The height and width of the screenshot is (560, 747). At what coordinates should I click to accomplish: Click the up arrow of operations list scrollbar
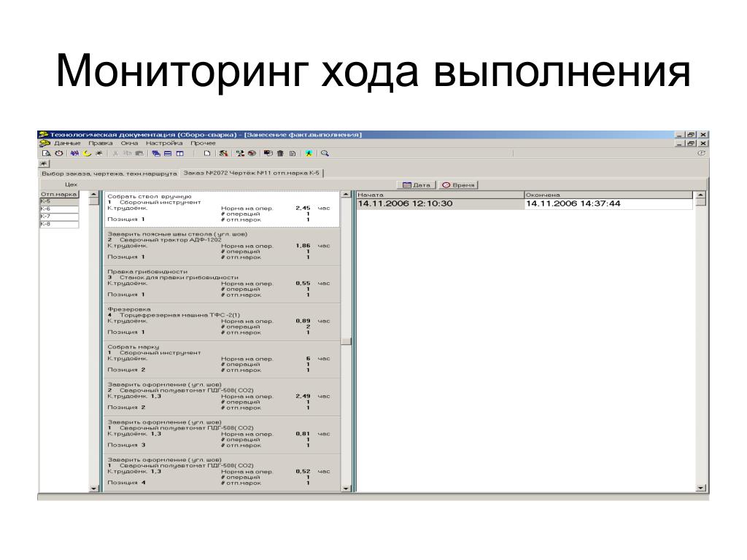pos(347,195)
